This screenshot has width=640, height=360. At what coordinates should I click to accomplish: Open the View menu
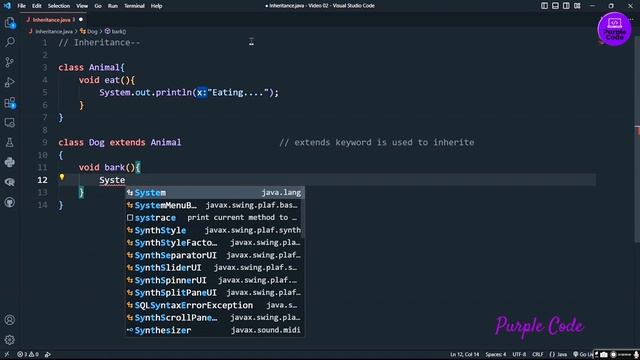click(x=82, y=6)
